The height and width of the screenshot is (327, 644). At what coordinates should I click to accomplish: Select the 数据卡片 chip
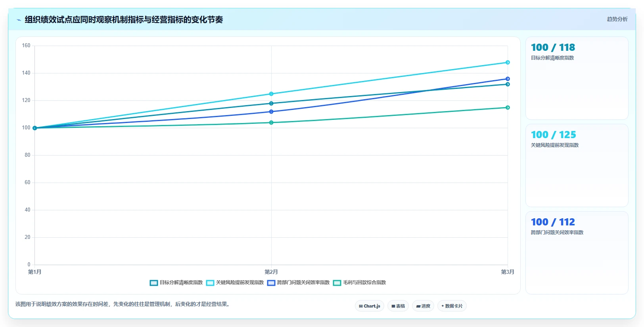[x=452, y=306]
